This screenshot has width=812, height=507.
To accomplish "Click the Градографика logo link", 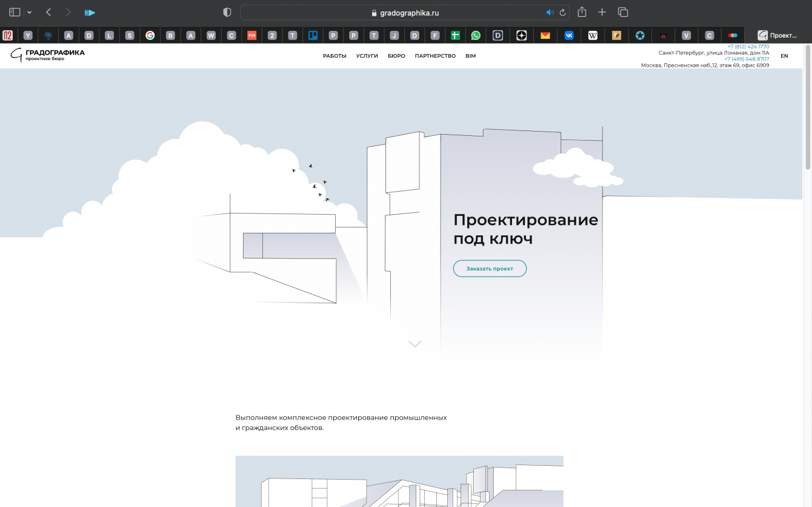I will pos(47,55).
